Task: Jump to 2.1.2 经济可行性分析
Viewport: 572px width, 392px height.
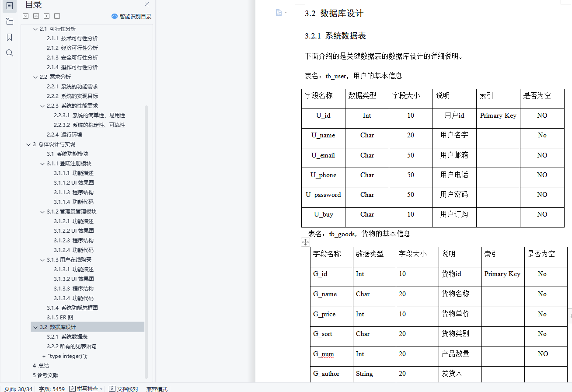Action: [x=72, y=48]
